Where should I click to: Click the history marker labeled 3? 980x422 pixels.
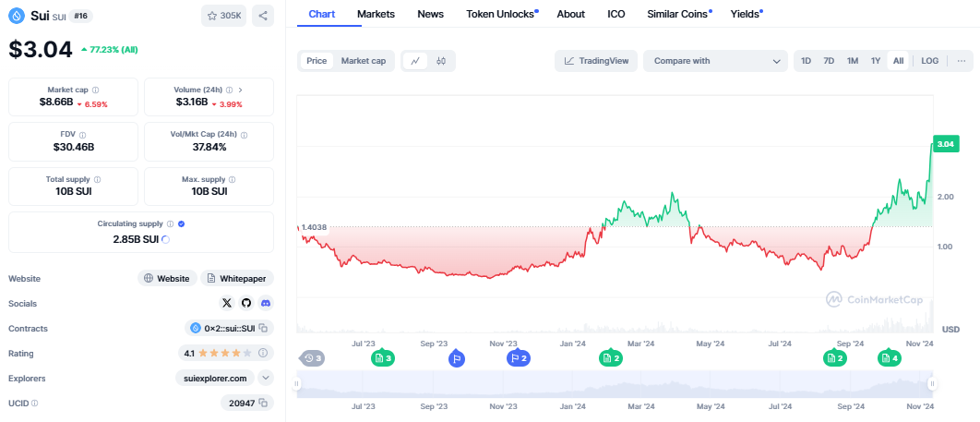click(313, 358)
